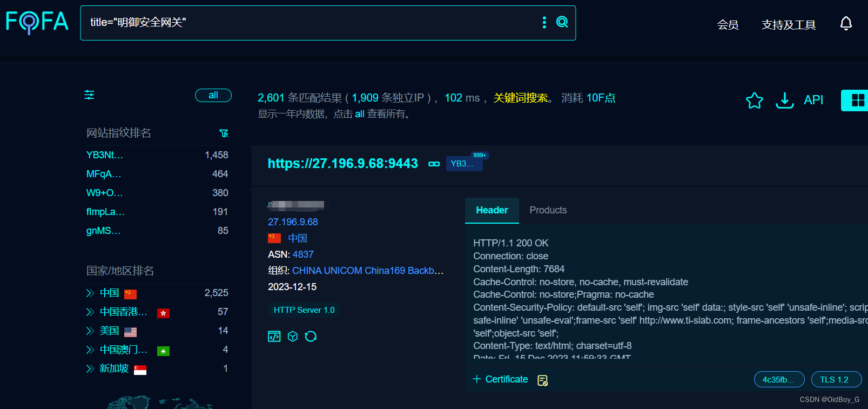Image resolution: width=868 pixels, height=409 pixels.
Task: Click the cube asset icon
Action: (293, 337)
